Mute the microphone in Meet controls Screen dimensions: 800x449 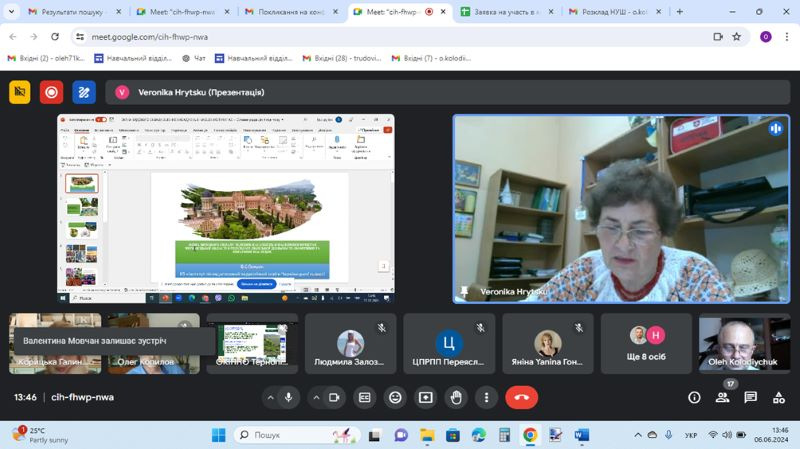point(289,397)
